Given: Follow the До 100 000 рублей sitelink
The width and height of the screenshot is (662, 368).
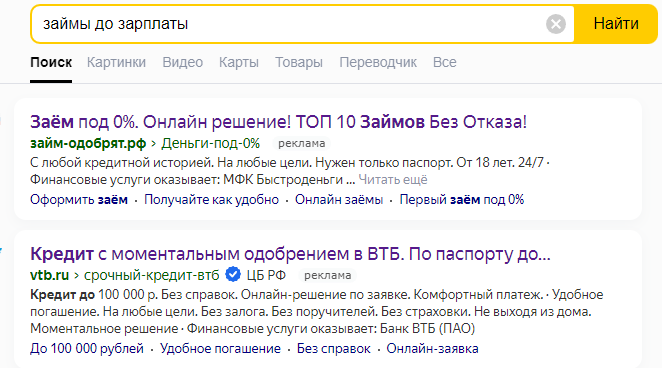Looking at the screenshot, I should (87, 349).
